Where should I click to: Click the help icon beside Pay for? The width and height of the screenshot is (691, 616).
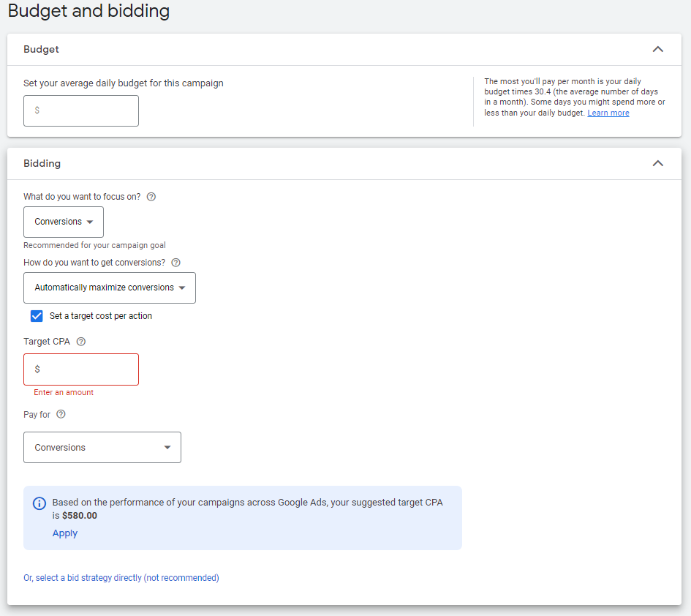pyautogui.click(x=61, y=414)
